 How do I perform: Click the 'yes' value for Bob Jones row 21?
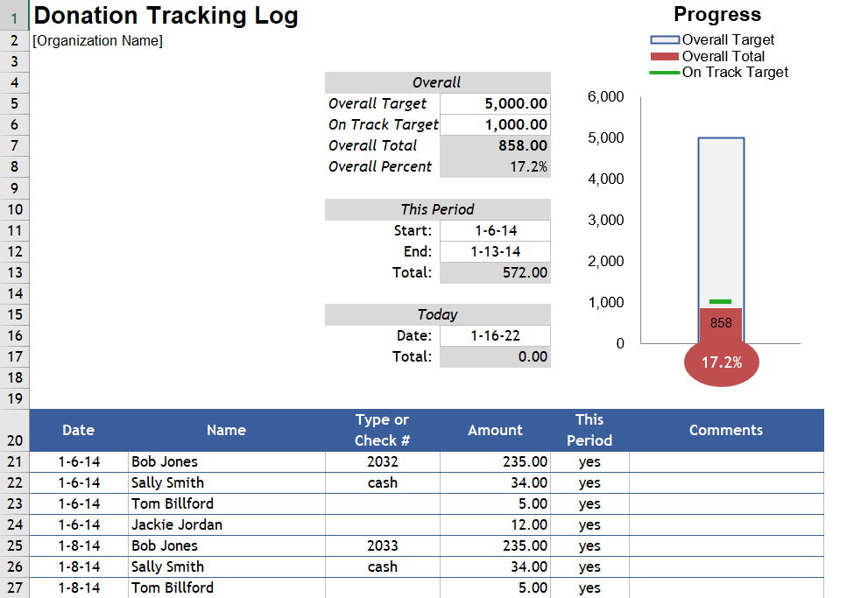(x=589, y=461)
